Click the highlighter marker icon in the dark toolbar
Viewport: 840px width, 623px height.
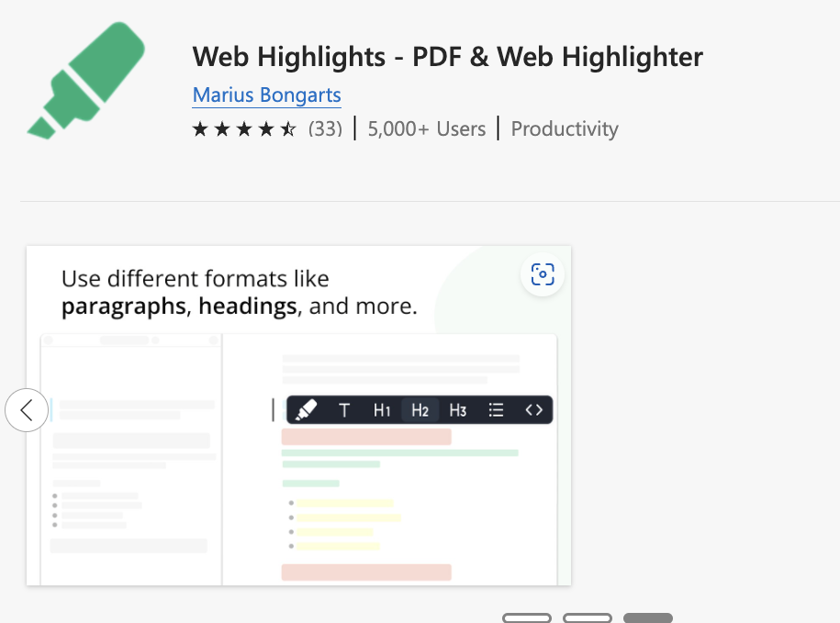307,410
